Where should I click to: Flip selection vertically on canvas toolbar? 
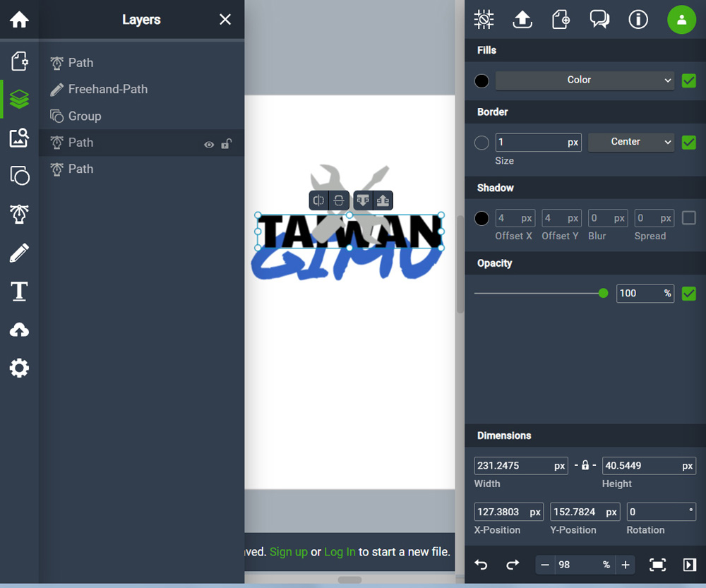339,200
